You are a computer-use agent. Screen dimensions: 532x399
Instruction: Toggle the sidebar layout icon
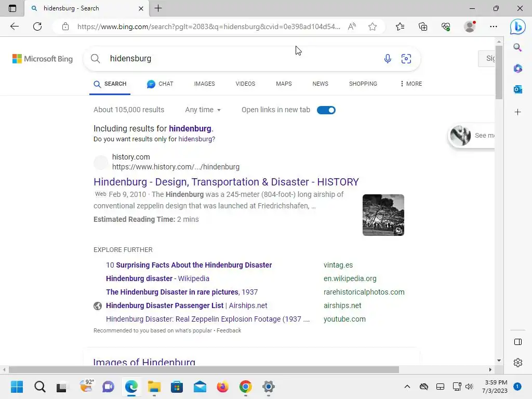tap(518, 342)
